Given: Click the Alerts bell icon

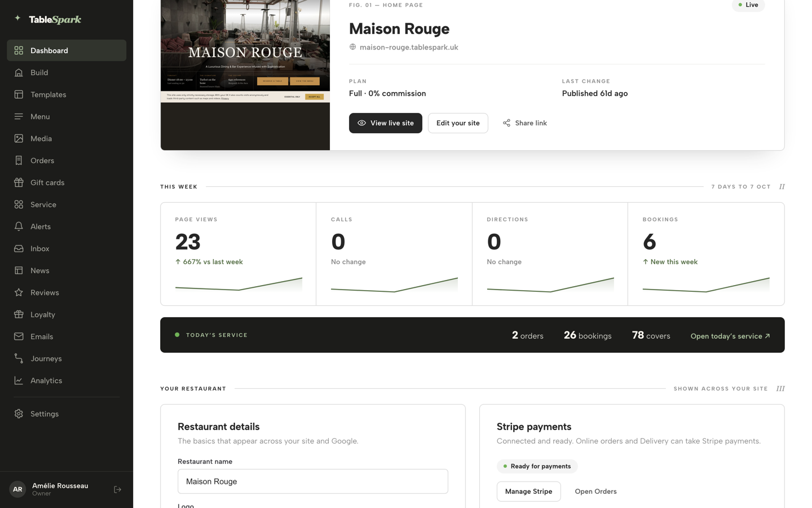Looking at the screenshot, I should pyautogui.click(x=19, y=227).
